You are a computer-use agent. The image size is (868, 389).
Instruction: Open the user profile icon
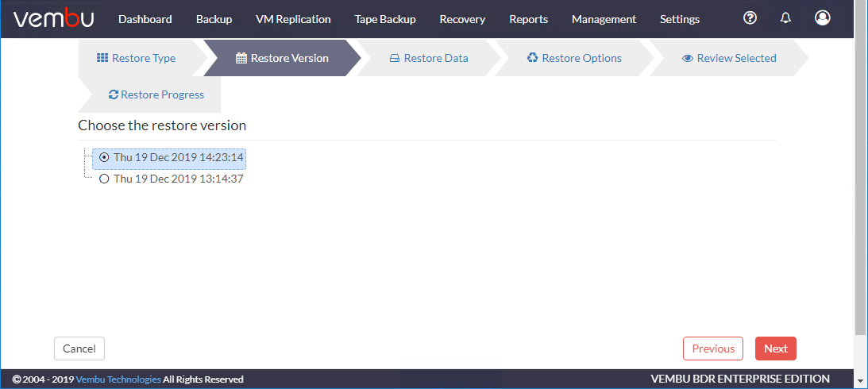(x=823, y=17)
